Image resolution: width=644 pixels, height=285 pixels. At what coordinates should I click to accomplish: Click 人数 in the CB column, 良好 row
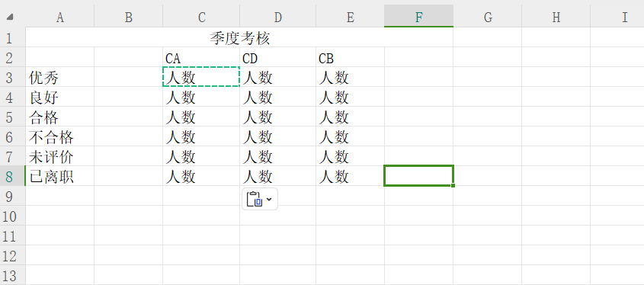351,98
